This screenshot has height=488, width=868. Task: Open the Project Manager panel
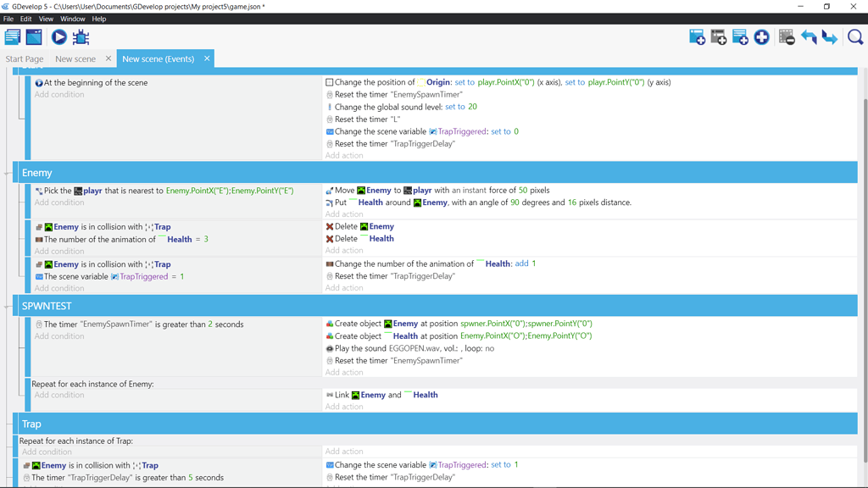[12, 36]
